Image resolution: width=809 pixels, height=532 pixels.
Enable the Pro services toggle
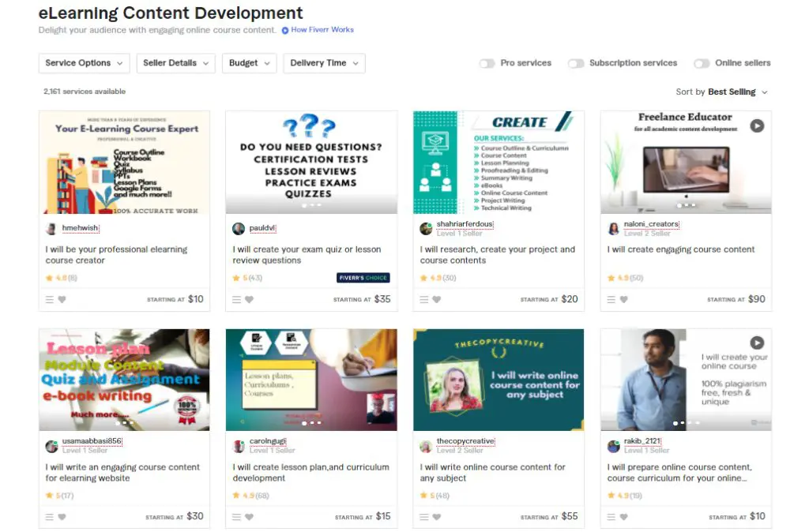click(x=487, y=63)
